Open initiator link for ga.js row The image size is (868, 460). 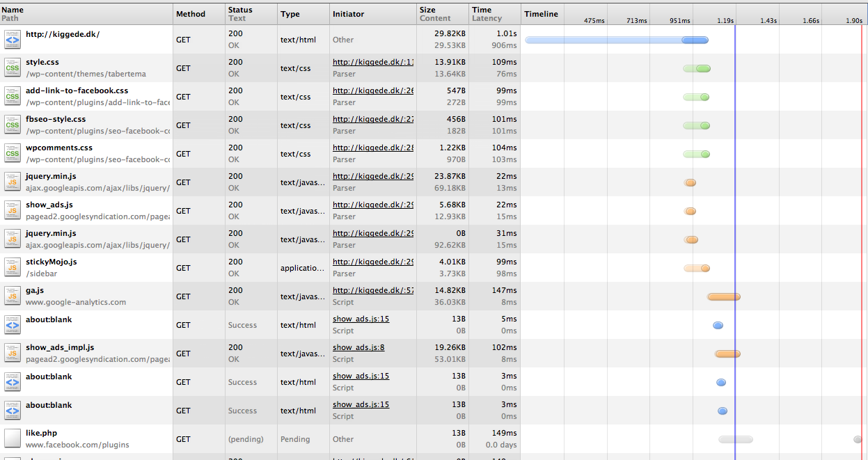point(372,291)
